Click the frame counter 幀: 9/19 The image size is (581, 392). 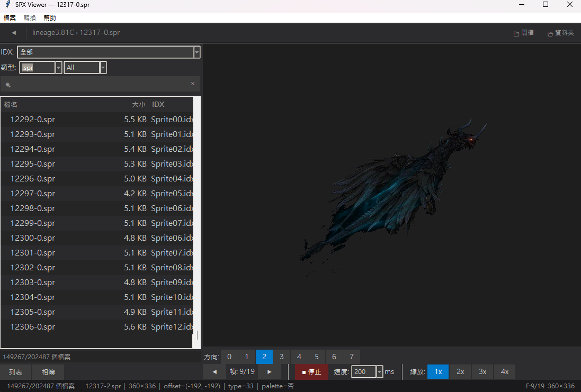click(242, 372)
